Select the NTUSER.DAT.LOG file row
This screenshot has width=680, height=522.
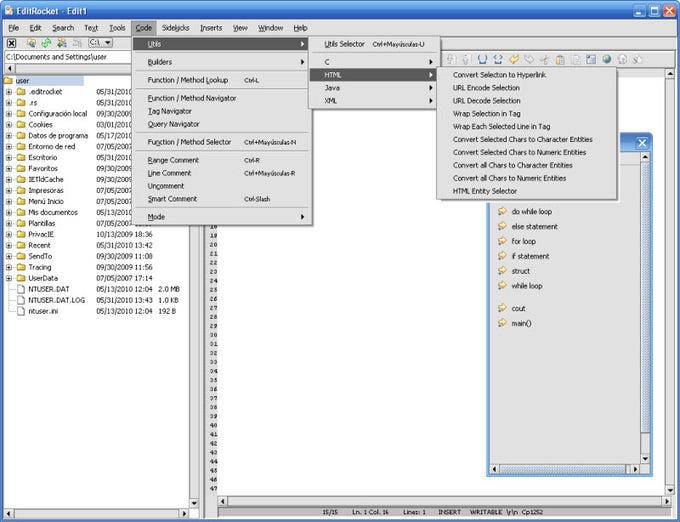tap(56, 300)
